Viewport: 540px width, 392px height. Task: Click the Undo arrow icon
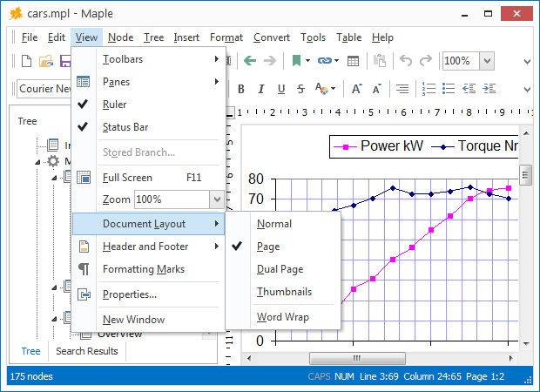pos(406,61)
